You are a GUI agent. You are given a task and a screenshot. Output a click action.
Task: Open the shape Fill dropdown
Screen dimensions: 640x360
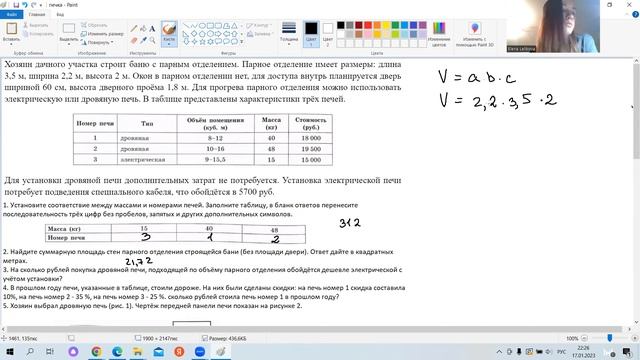[260, 34]
